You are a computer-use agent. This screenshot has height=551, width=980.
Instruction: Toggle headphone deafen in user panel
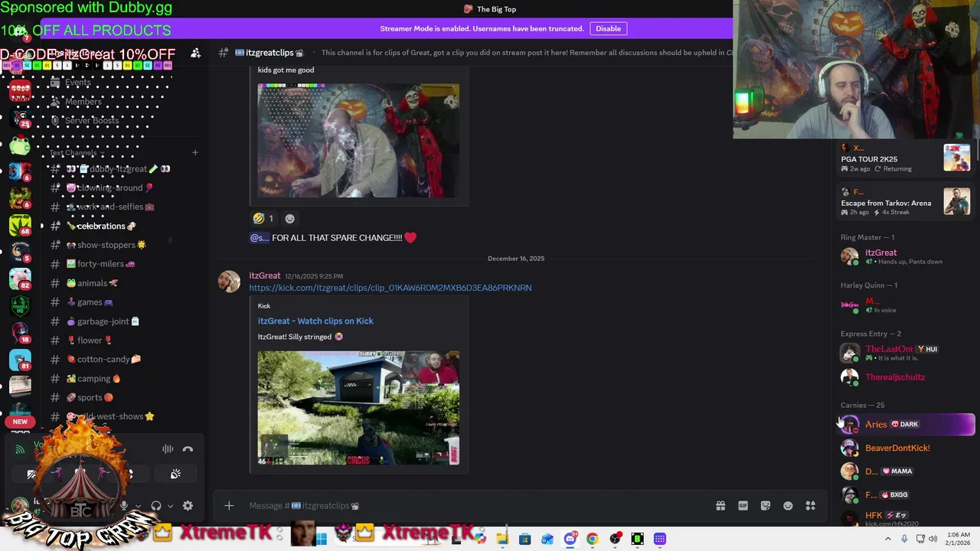click(156, 506)
